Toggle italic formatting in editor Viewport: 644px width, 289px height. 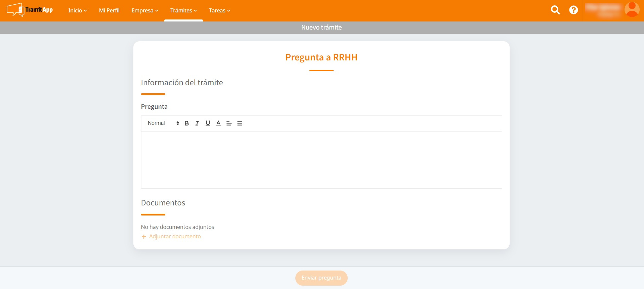point(197,123)
